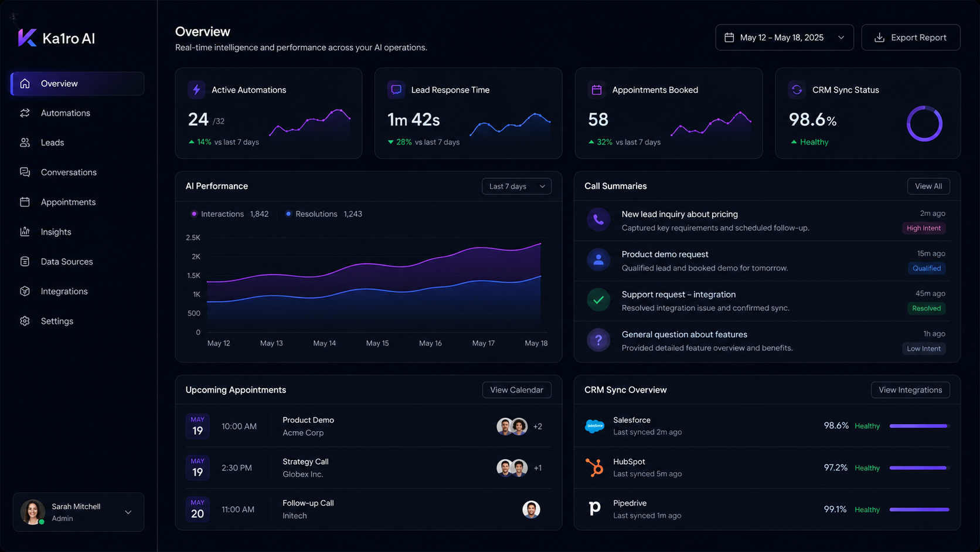Screen dimensions: 980x552
Task: Click the Pipedrive logo icon
Action: pyautogui.click(x=594, y=508)
